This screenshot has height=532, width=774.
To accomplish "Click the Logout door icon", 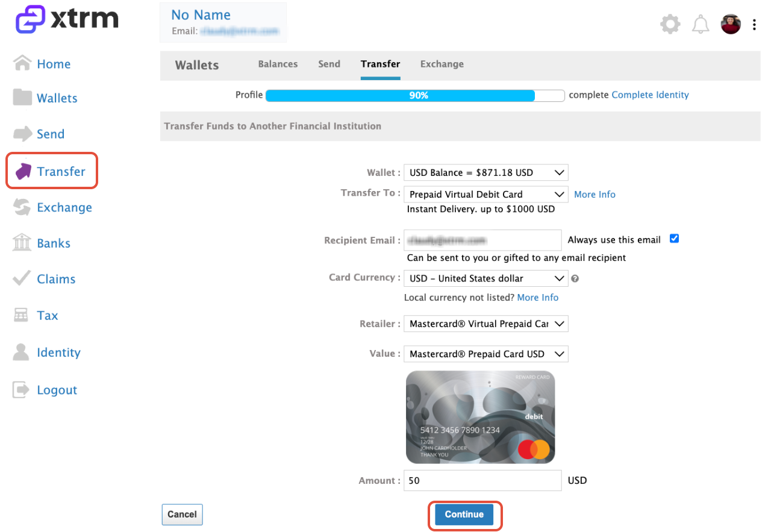I will (21, 389).
